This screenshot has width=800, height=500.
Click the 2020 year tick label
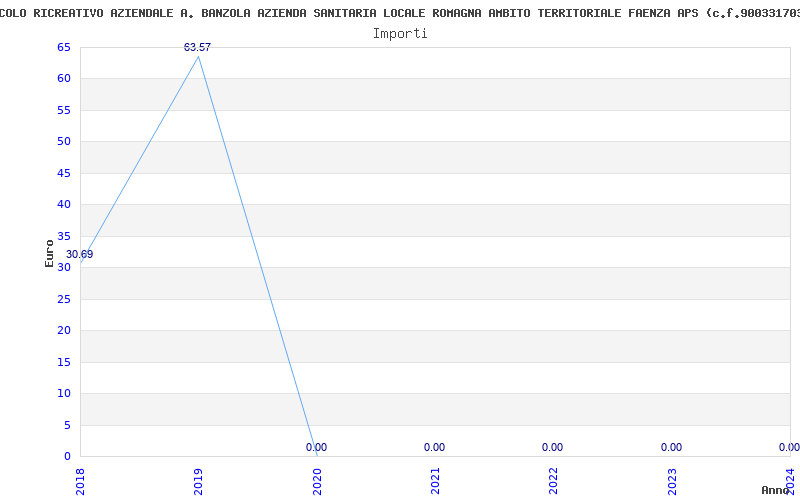[317, 481]
